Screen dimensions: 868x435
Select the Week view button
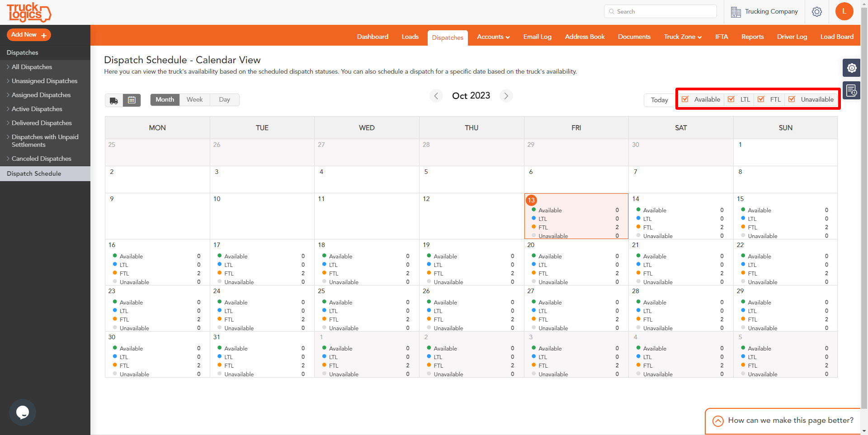point(194,99)
